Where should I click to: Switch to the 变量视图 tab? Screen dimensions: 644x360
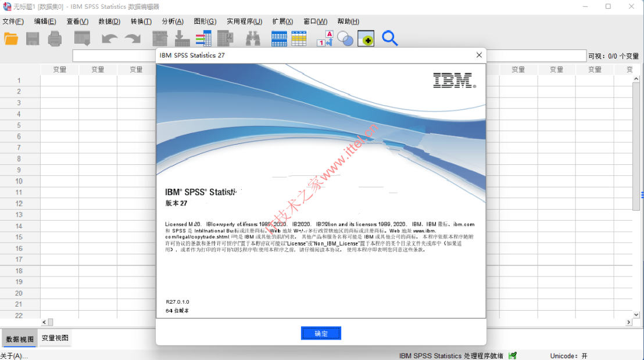click(55, 338)
